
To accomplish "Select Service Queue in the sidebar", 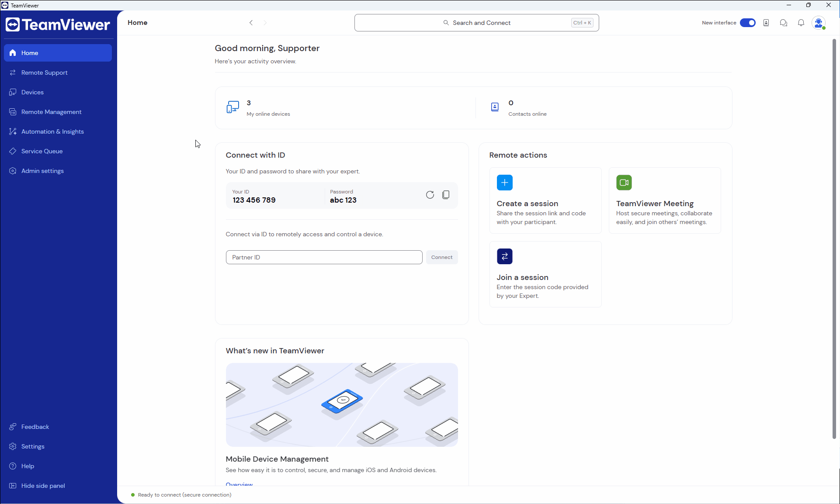I will point(58,151).
